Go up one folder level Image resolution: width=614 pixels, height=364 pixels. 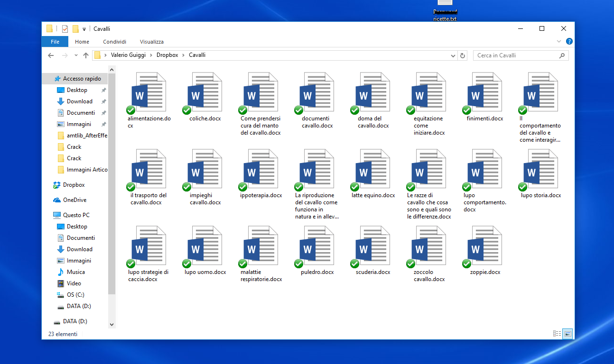point(86,55)
